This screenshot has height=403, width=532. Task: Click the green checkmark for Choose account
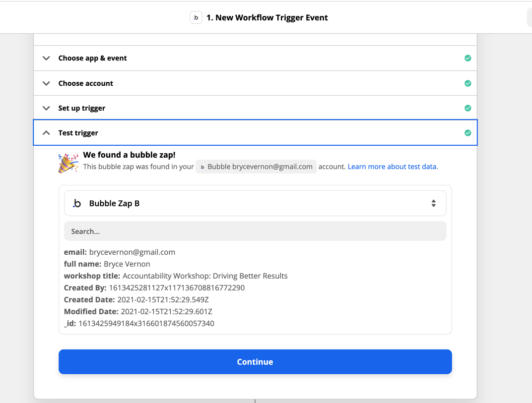pos(467,83)
